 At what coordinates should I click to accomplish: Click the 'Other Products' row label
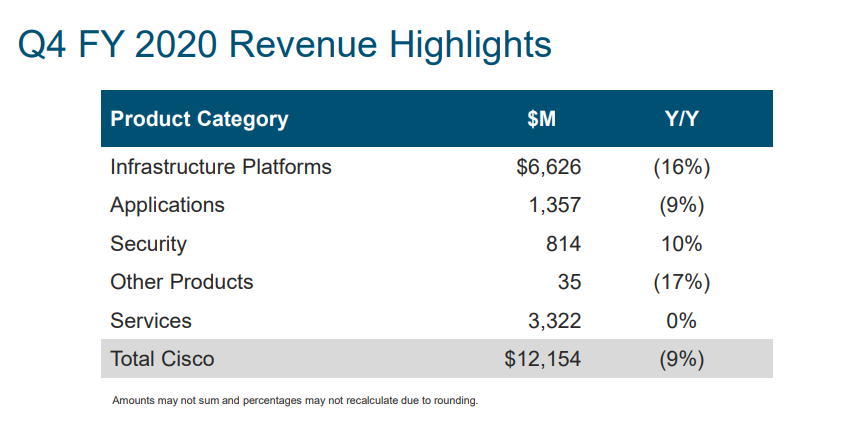click(181, 282)
